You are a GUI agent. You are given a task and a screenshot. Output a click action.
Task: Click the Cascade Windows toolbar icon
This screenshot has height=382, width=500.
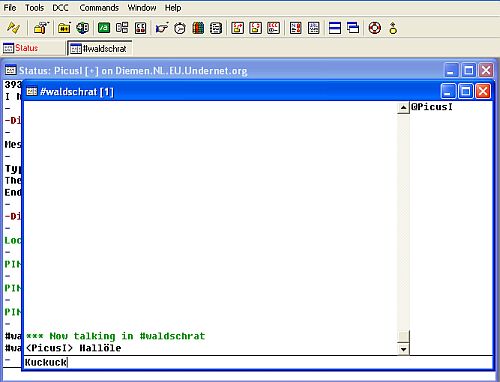[x=353, y=28]
